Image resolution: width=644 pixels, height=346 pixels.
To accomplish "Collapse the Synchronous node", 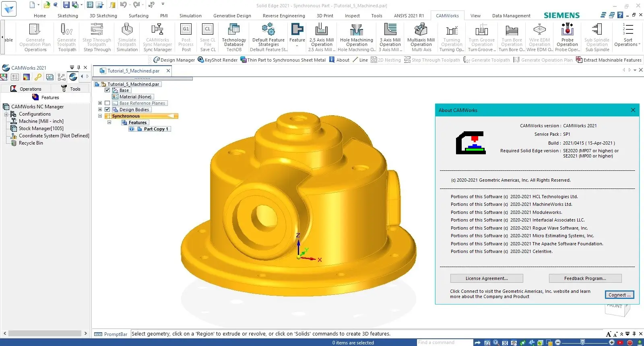I will point(100,116).
